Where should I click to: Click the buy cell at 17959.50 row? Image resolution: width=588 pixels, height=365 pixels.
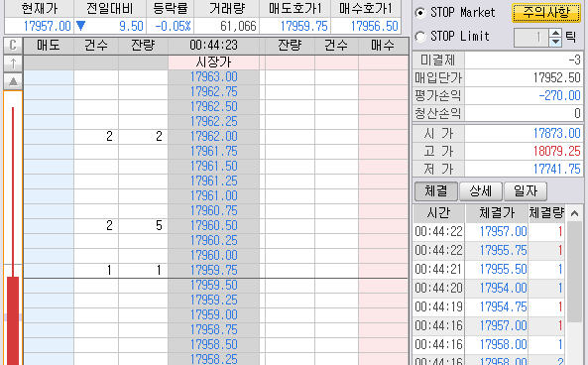[384, 286]
